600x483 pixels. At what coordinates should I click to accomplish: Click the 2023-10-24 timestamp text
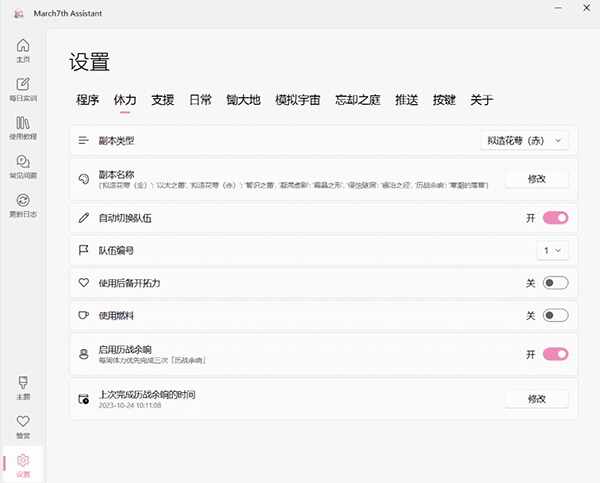[x=130, y=405]
